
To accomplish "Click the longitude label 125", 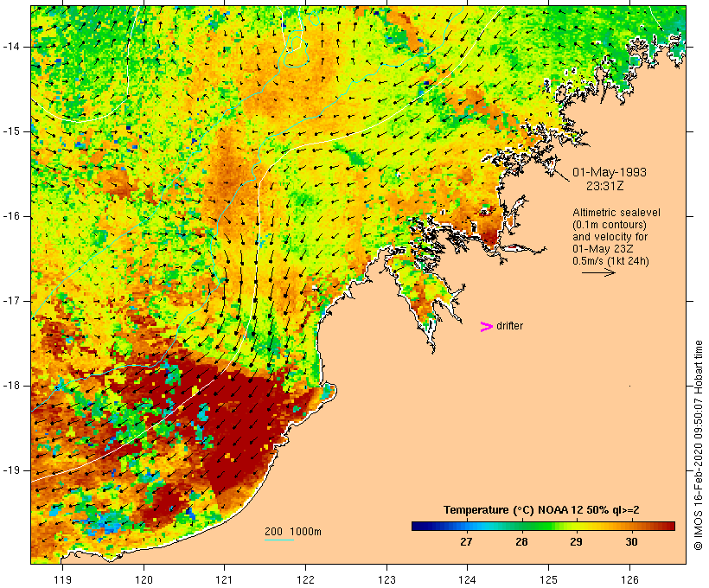I will 549,580.
